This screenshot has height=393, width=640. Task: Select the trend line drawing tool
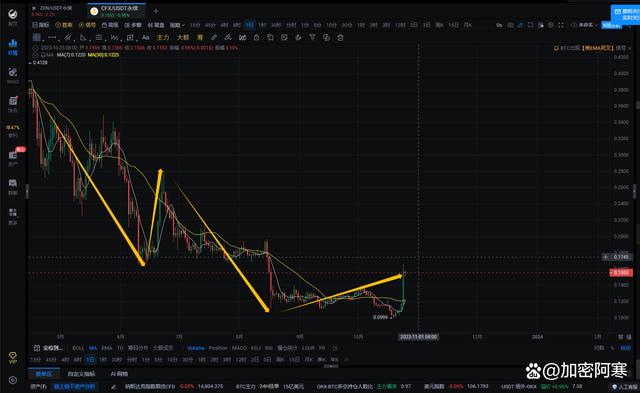52,38
